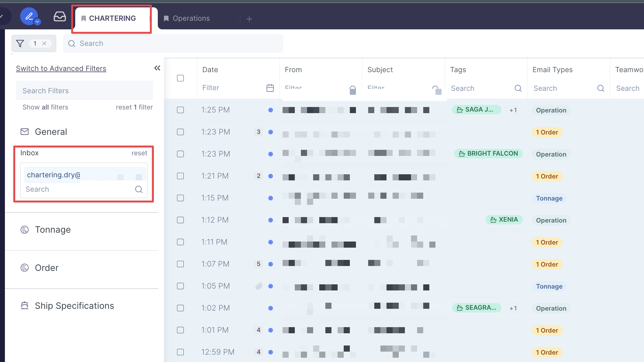Select checkbox for the 1:12 PM email

(x=180, y=220)
